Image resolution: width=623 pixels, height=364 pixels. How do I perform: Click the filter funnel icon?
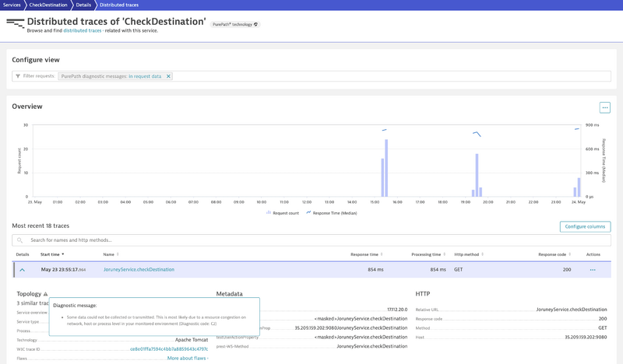coord(18,76)
